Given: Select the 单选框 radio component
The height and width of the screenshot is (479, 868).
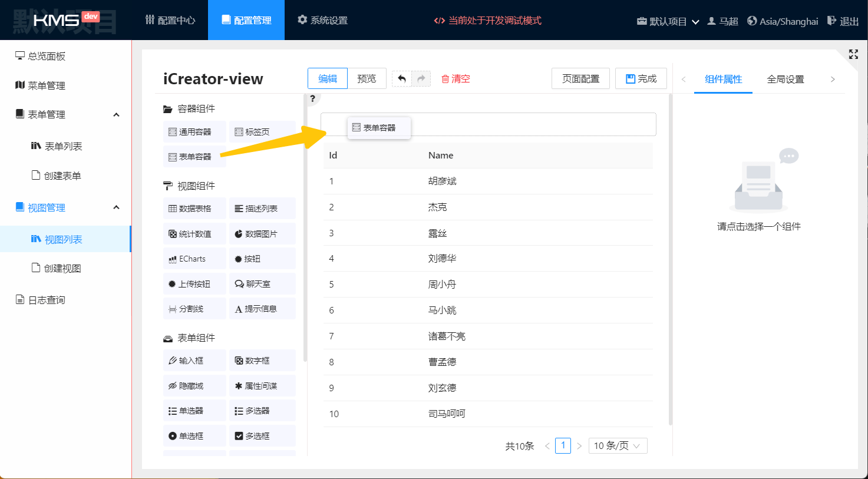Looking at the screenshot, I should tap(194, 436).
